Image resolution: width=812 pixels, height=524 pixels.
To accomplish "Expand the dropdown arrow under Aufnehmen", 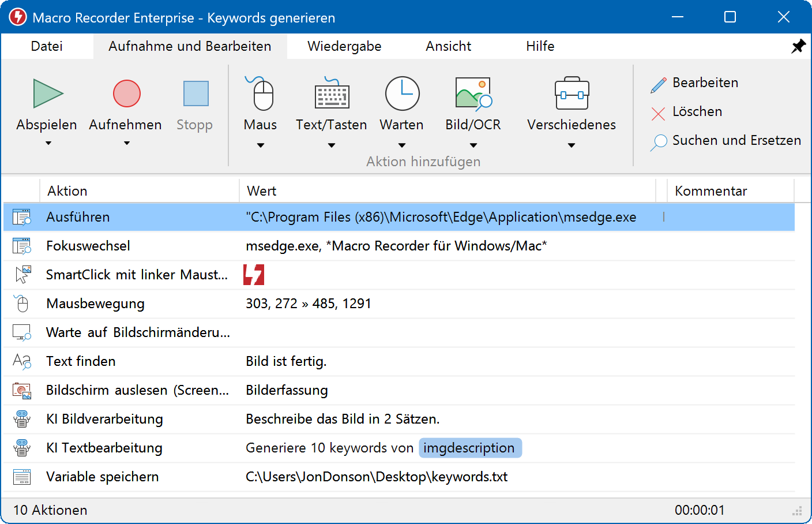I will [x=126, y=143].
